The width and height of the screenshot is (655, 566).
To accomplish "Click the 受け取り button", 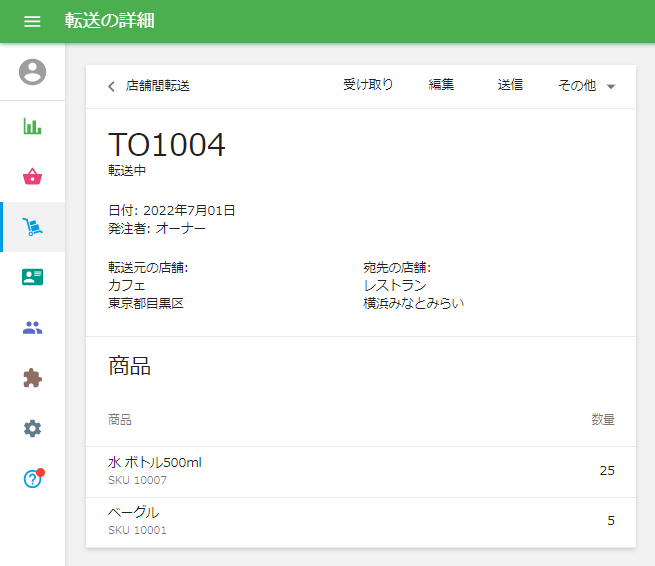I will (x=368, y=85).
